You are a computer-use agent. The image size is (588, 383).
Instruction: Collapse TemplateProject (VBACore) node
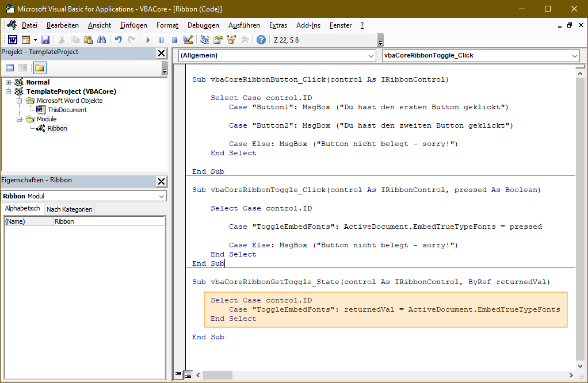[8, 91]
